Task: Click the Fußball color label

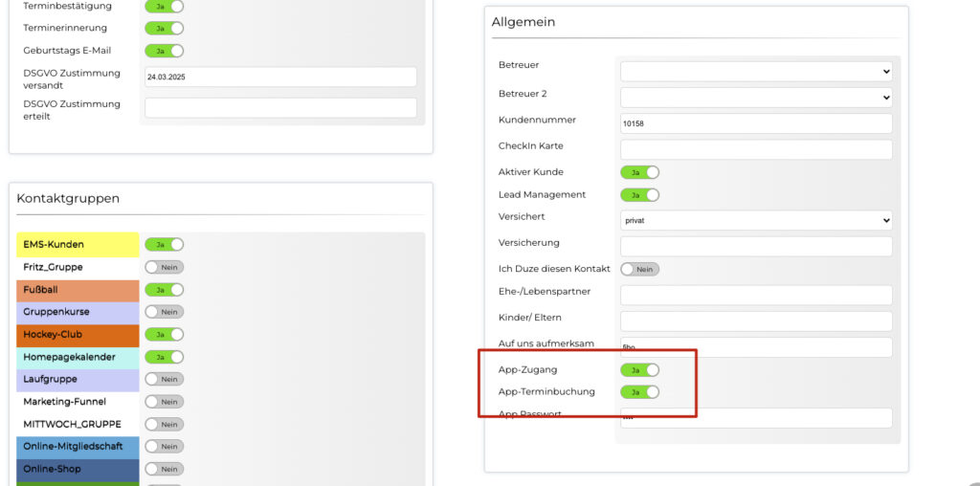Action: click(x=78, y=290)
